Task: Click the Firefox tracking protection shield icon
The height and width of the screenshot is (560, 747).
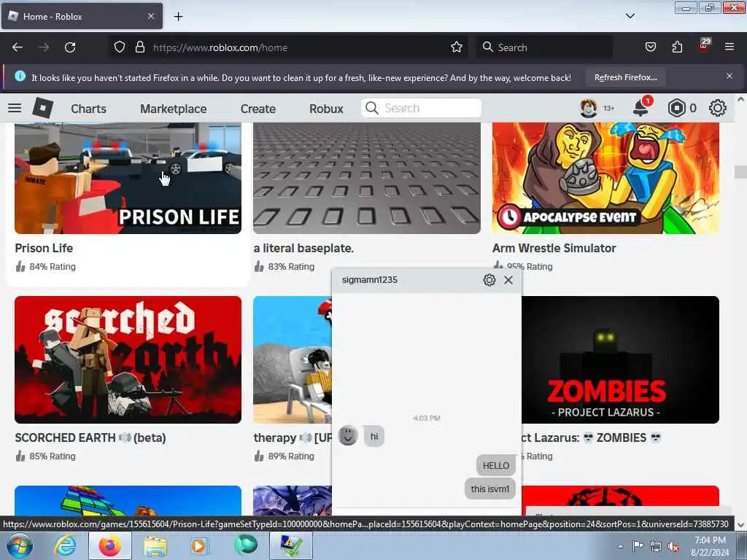Action: pos(120,47)
